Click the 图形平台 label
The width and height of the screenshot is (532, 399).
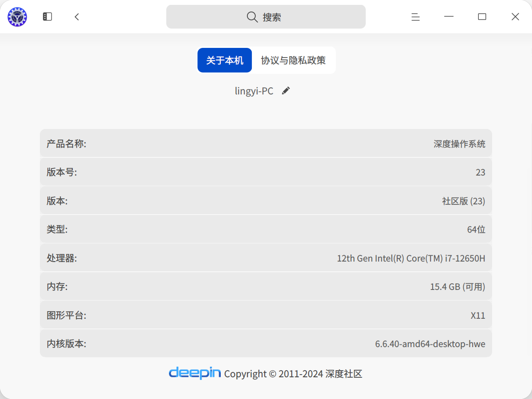(66, 315)
